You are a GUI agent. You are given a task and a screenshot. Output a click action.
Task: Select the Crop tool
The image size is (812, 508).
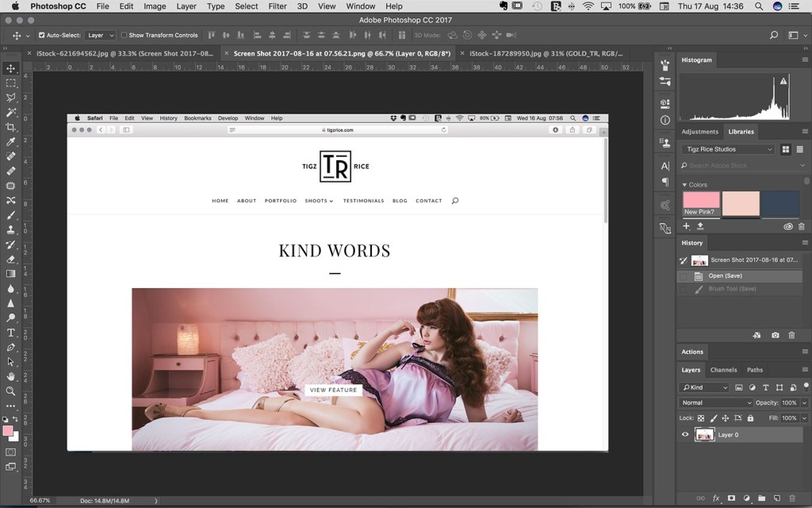click(x=10, y=127)
